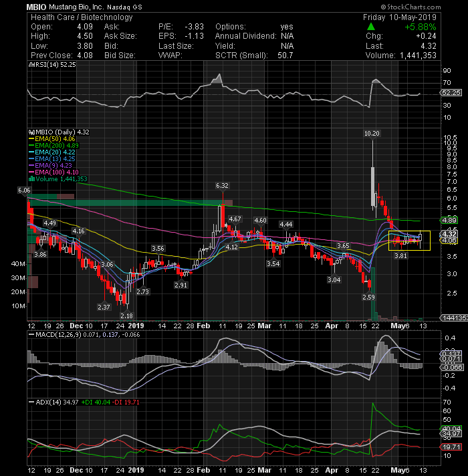Click the 2.59 April low annotation
Viewport: 468px width, 476px height.
(x=368, y=297)
